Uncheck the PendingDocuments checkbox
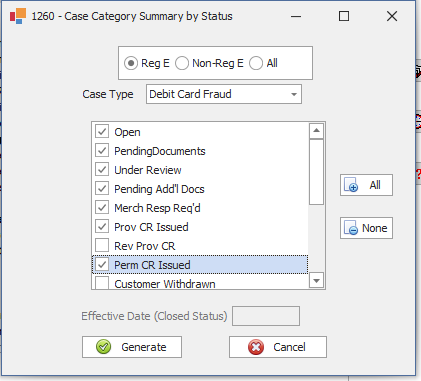This screenshot has height=381, width=421. pyautogui.click(x=102, y=150)
